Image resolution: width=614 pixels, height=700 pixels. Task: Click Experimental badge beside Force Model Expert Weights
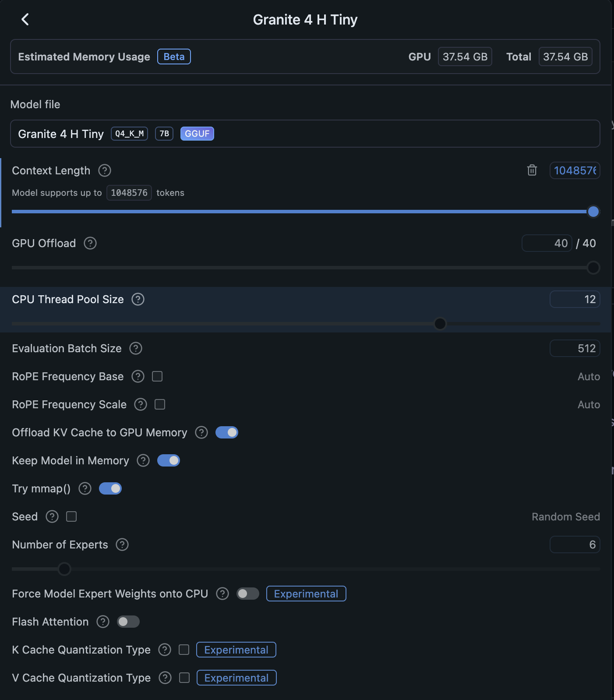coord(306,594)
